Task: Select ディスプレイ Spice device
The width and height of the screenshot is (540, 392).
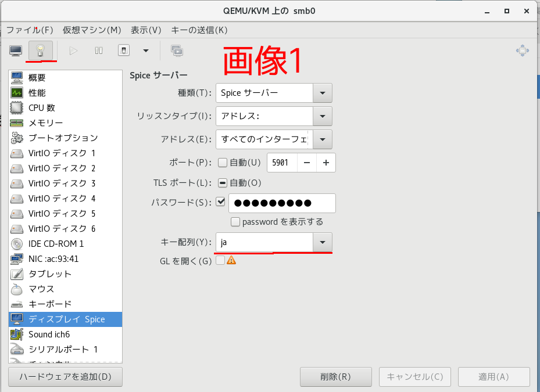Action: point(66,319)
